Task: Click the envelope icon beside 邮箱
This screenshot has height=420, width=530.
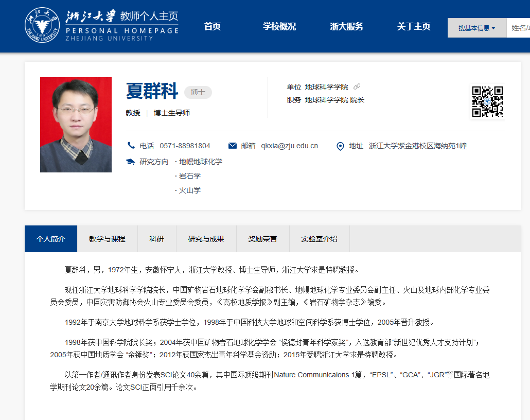Action: coord(233,146)
